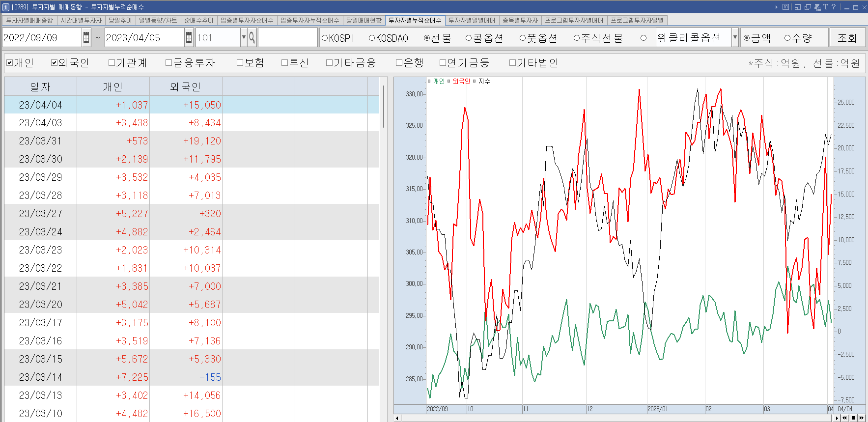
Task: Click the magnifier search icon beside code 101
Action: tap(252, 38)
